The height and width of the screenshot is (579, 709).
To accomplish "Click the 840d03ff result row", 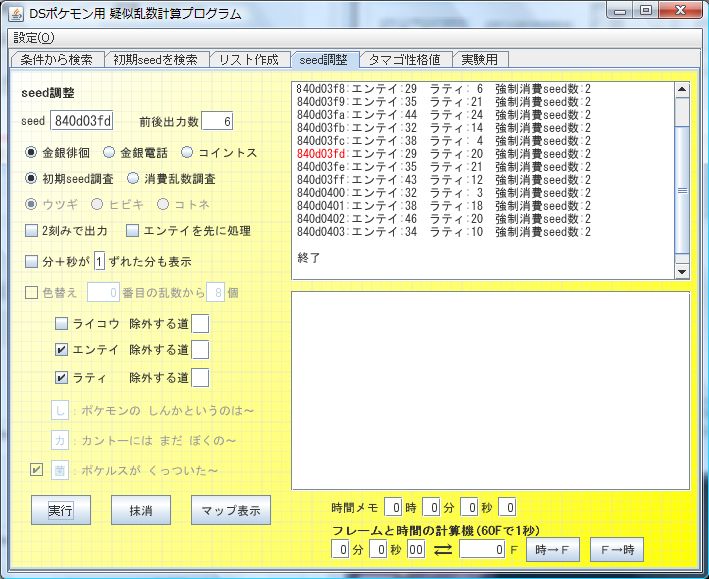I will 444,180.
